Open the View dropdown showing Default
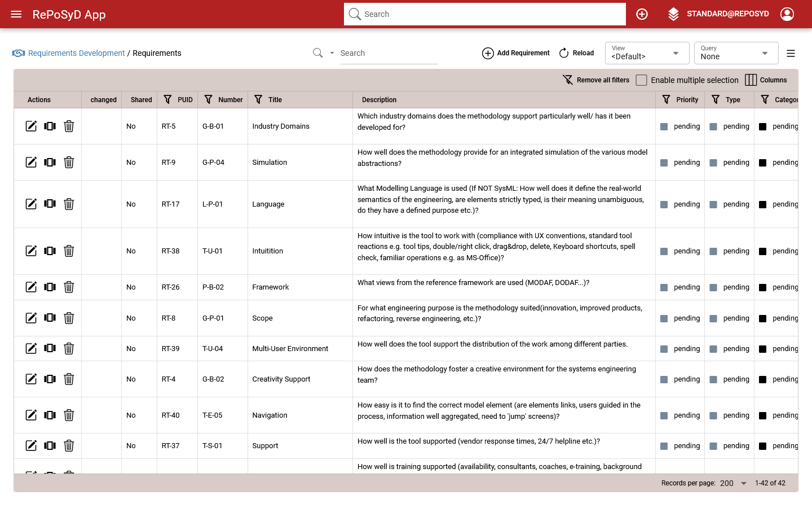Viewport: 812px width, 508px height. (647, 53)
